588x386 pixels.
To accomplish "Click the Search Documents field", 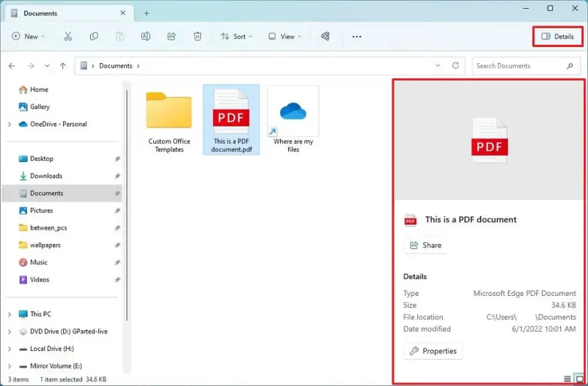I will (x=526, y=66).
